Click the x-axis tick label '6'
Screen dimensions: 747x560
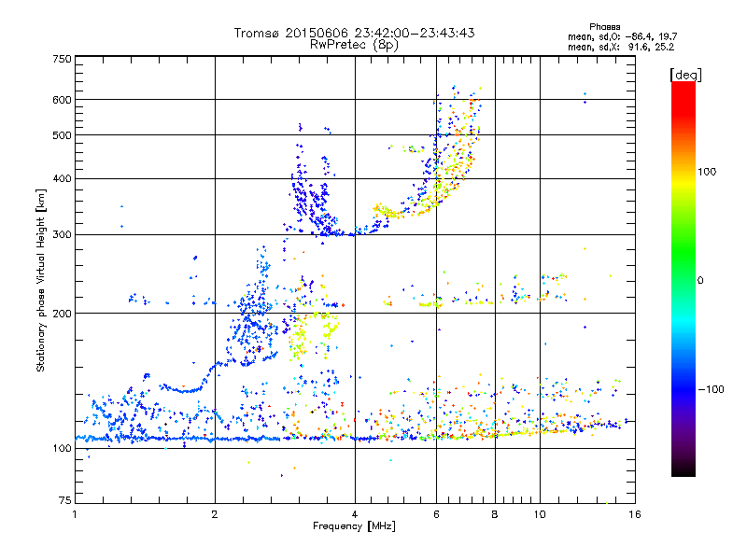(436, 514)
